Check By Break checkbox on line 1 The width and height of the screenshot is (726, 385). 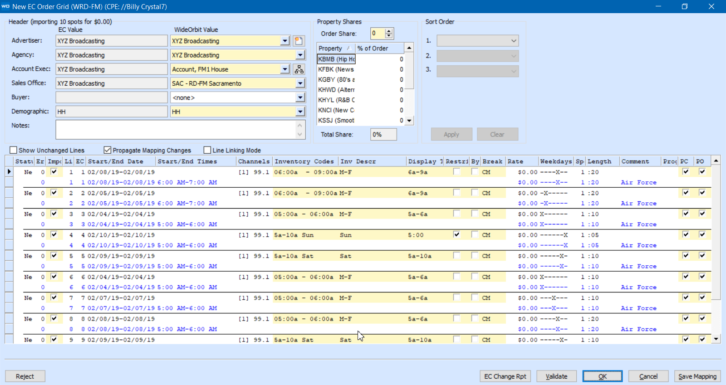pos(475,172)
